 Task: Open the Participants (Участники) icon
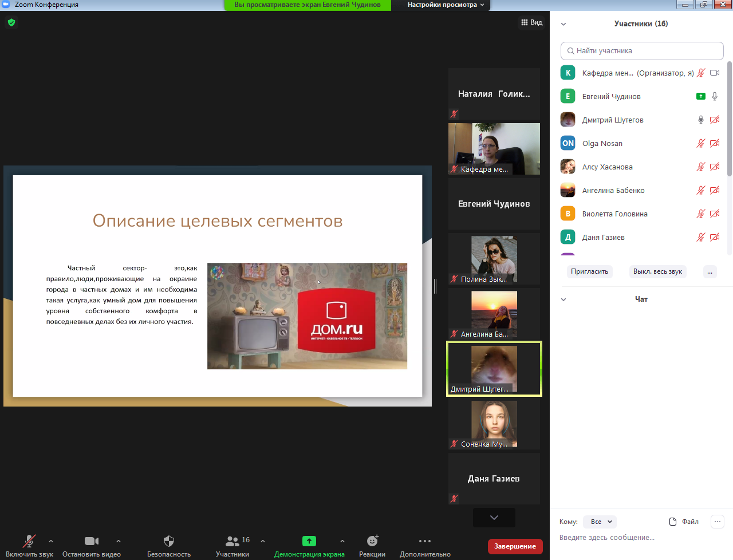point(232,541)
